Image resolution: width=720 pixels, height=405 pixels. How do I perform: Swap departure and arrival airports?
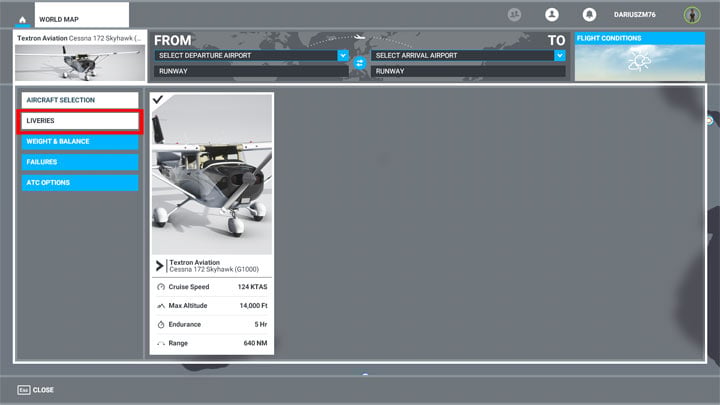pos(360,63)
